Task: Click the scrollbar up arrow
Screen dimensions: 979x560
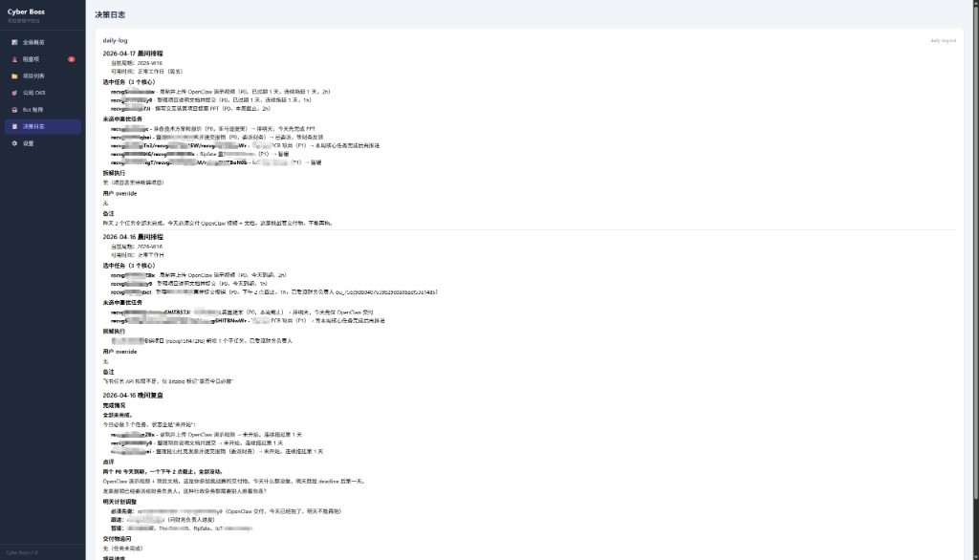Action: click(x=975, y=3)
